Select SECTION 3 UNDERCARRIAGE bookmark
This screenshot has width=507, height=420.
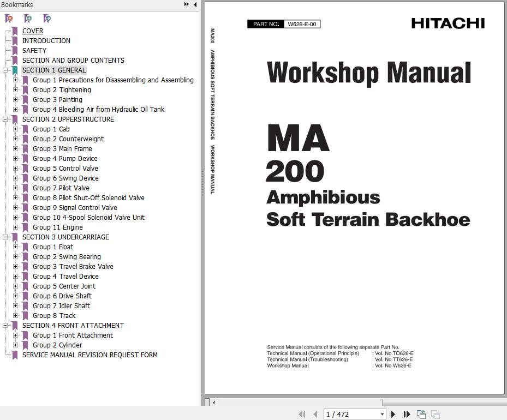point(65,237)
